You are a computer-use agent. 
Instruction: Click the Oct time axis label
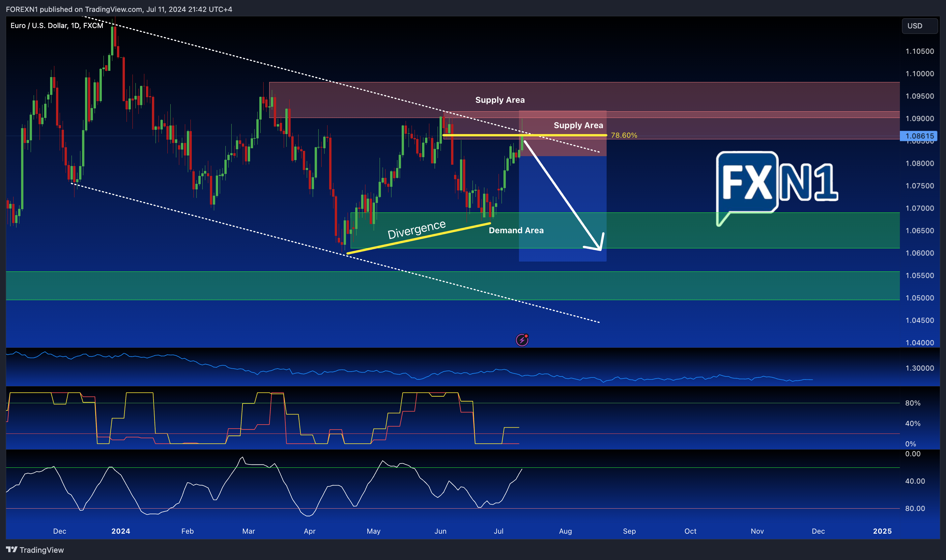pyautogui.click(x=690, y=531)
